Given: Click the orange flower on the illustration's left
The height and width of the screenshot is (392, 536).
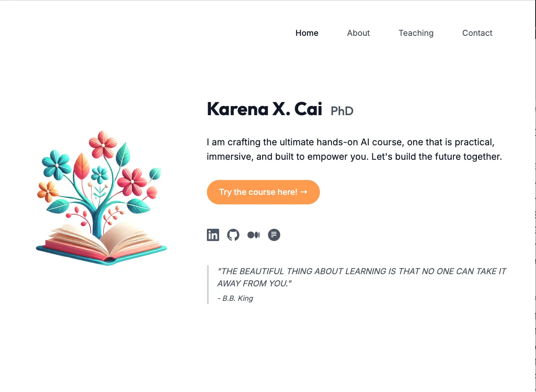Looking at the screenshot, I should [x=48, y=191].
